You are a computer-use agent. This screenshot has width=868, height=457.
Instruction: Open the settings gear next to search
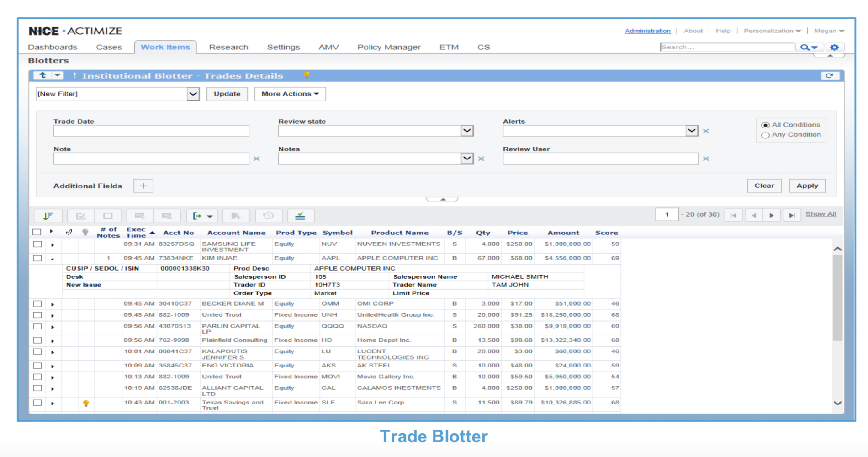pos(834,47)
